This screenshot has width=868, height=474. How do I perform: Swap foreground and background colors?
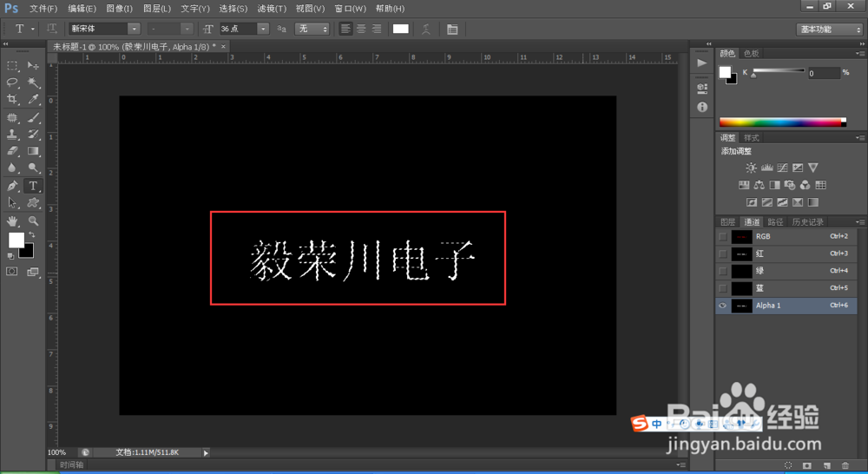pyautogui.click(x=31, y=234)
